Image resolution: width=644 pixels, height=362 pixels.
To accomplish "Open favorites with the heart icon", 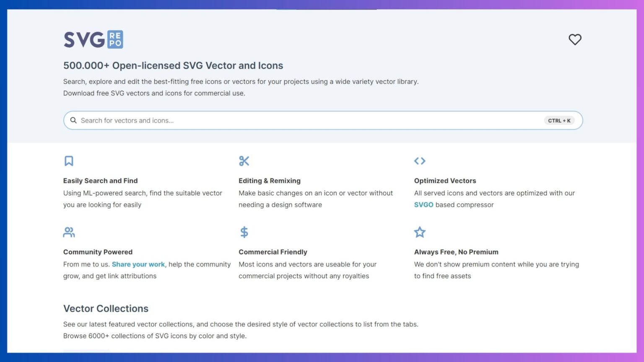I will pyautogui.click(x=575, y=39).
